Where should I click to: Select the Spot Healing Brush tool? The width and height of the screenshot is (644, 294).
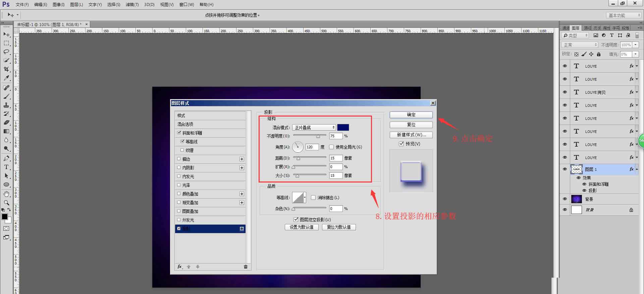pos(6,88)
